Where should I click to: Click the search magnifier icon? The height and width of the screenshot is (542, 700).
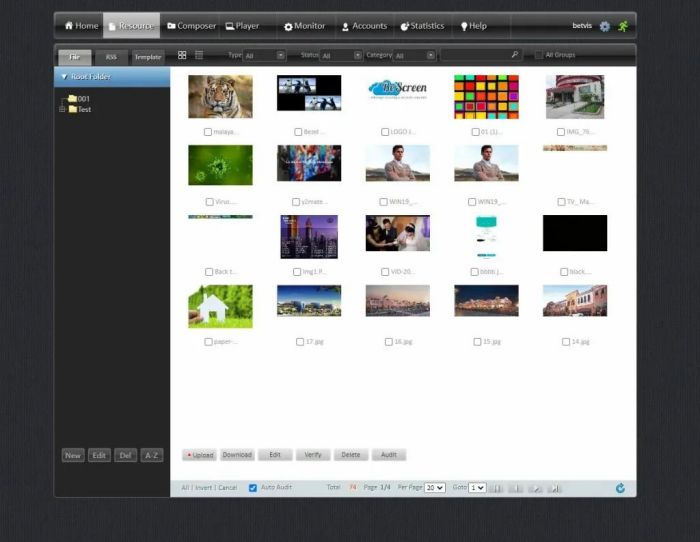[515, 56]
